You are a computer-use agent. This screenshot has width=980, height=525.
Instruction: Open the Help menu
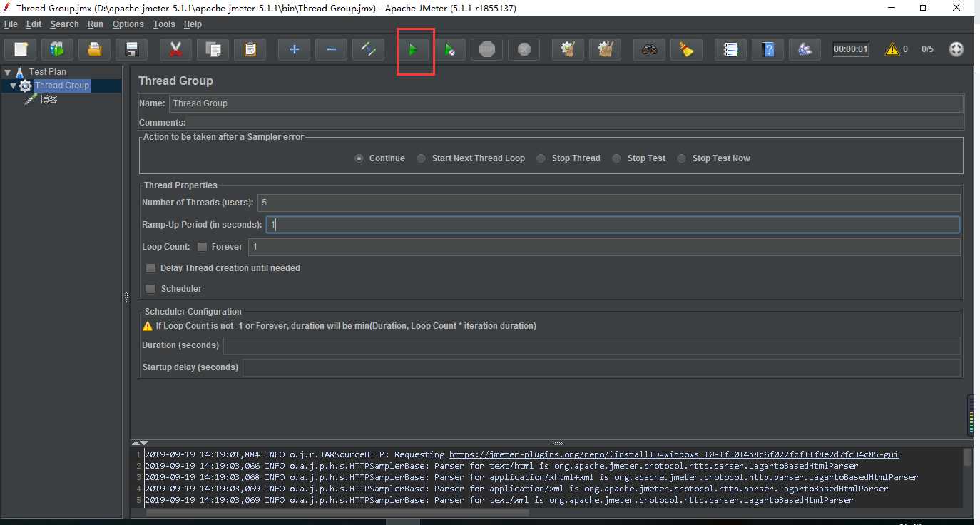(x=193, y=24)
